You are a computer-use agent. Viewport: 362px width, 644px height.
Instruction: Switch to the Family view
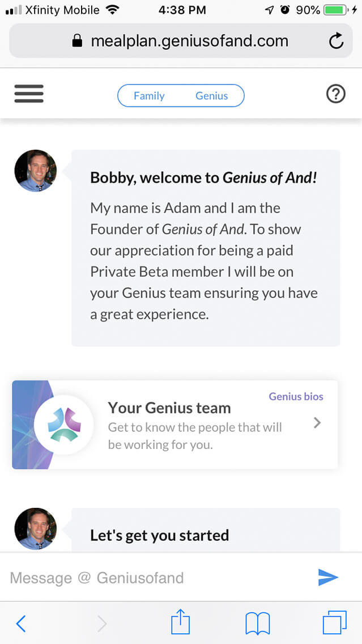149,96
